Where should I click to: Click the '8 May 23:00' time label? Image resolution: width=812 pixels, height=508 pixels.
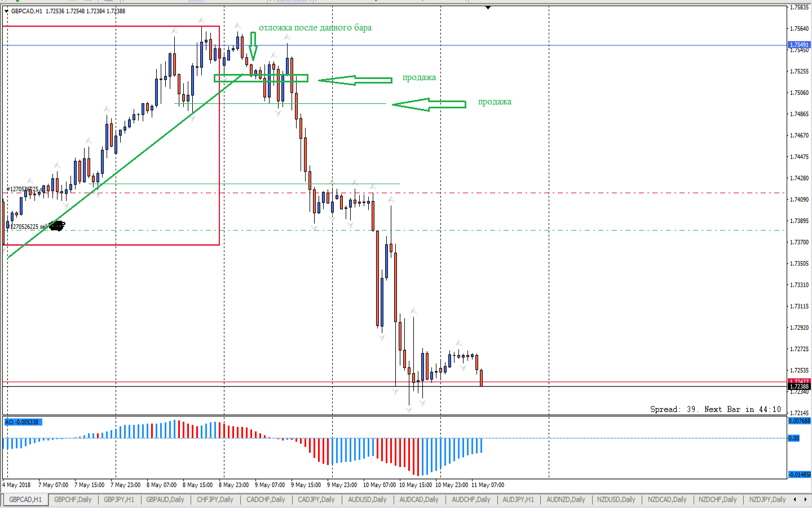pyautogui.click(x=233, y=485)
